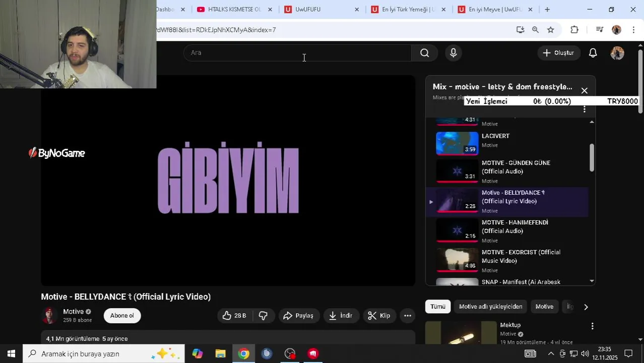Screen dimensions: 644x363
Task: Open Chrome media control icon
Action: (599, 30)
